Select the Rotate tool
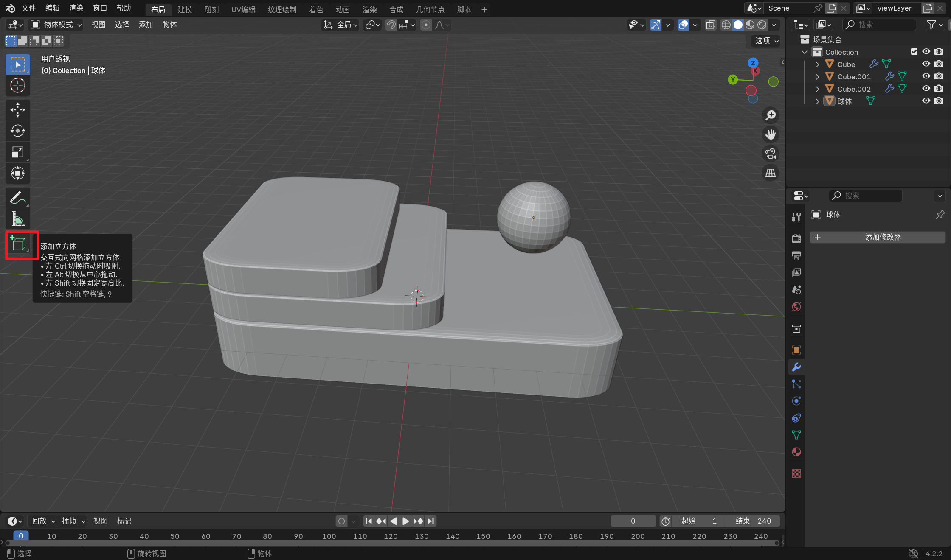The width and height of the screenshot is (951, 560). tap(17, 131)
